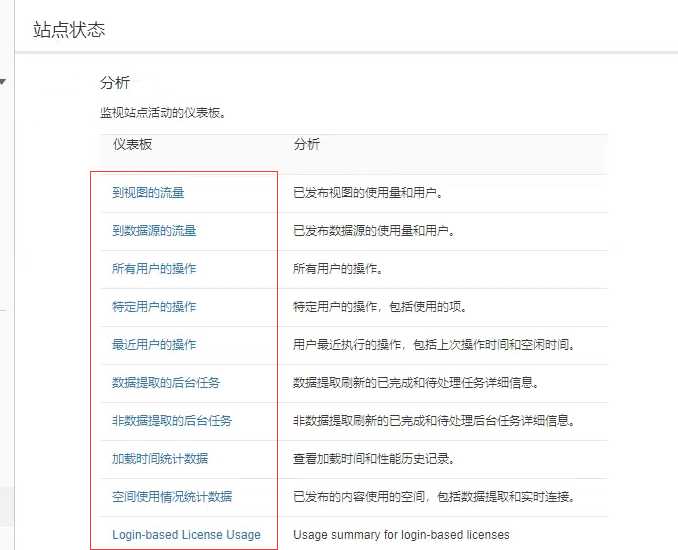The height and width of the screenshot is (550, 678).
Task: Click the 分析 column header
Action: pos(307,144)
